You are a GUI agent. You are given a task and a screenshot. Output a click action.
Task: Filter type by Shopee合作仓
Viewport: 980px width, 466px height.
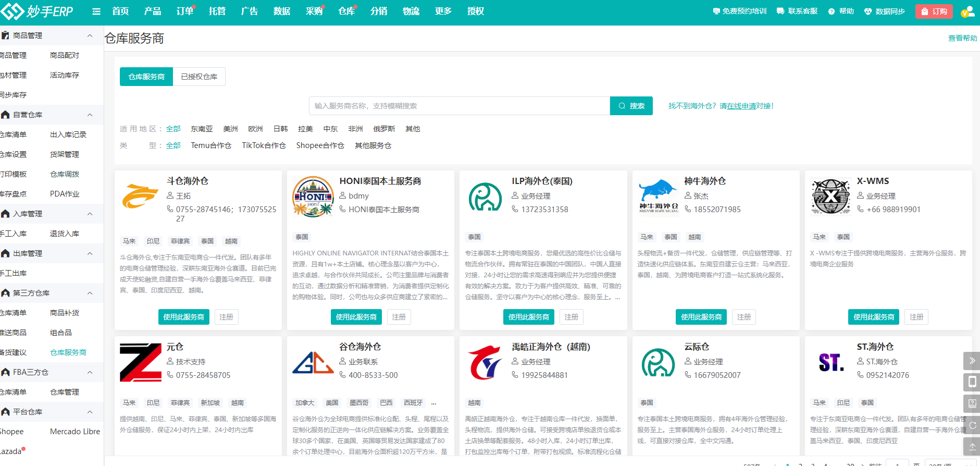pos(320,145)
